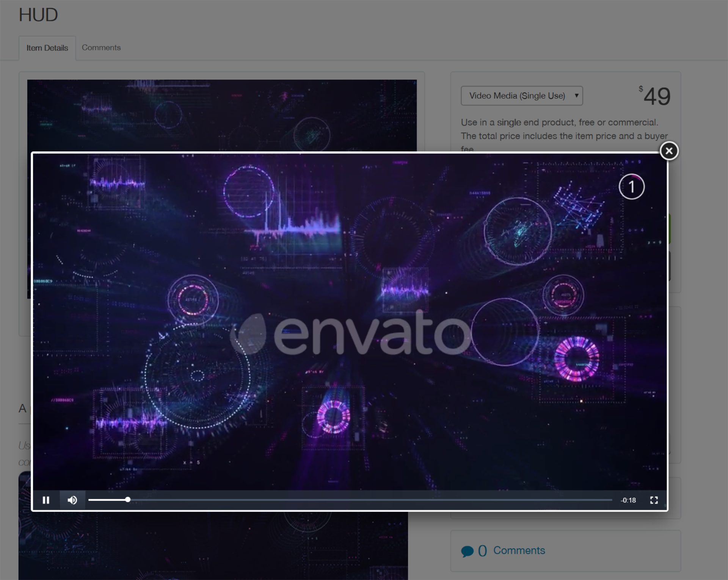Image resolution: width=728 pixels, height=580 pixels.
Task: Switch to the Comments tab
Action: click(x=101, y=48)
